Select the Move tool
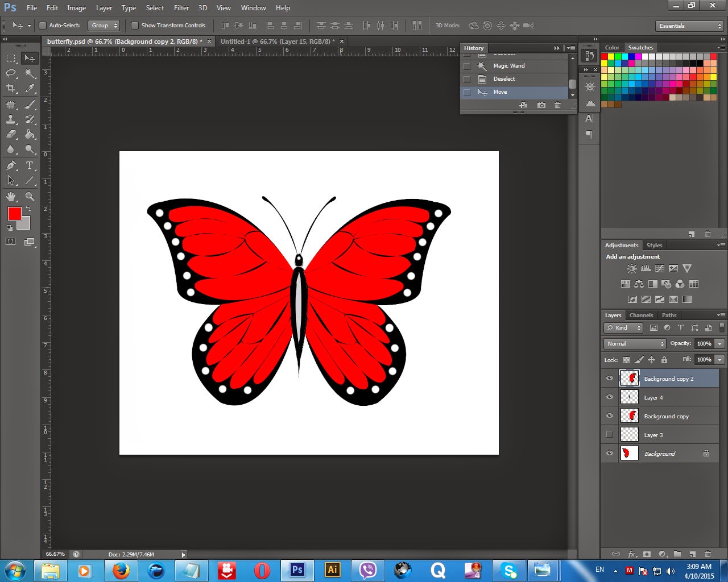The image size is (728, 582). [30, 58]
